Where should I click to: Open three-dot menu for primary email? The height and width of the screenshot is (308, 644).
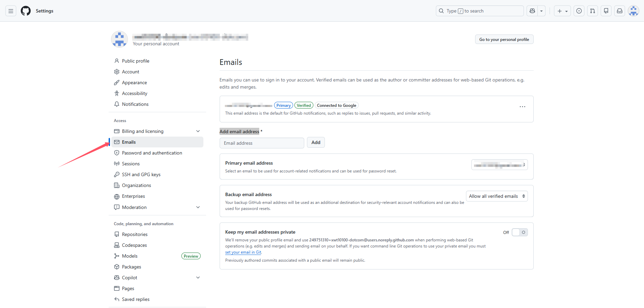[522, 107]
